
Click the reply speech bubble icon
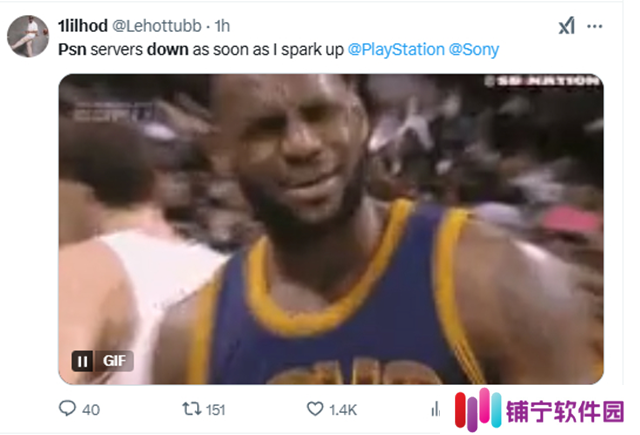(67, 408)
